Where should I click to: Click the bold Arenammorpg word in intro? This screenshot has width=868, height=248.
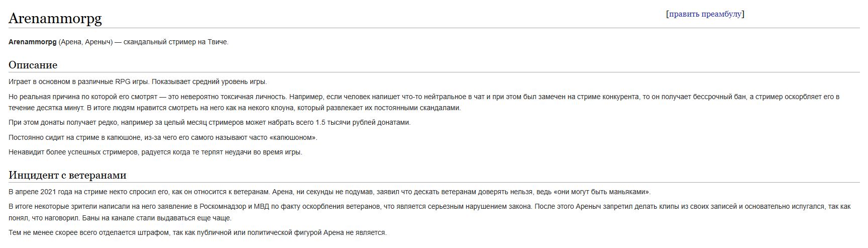32,42
